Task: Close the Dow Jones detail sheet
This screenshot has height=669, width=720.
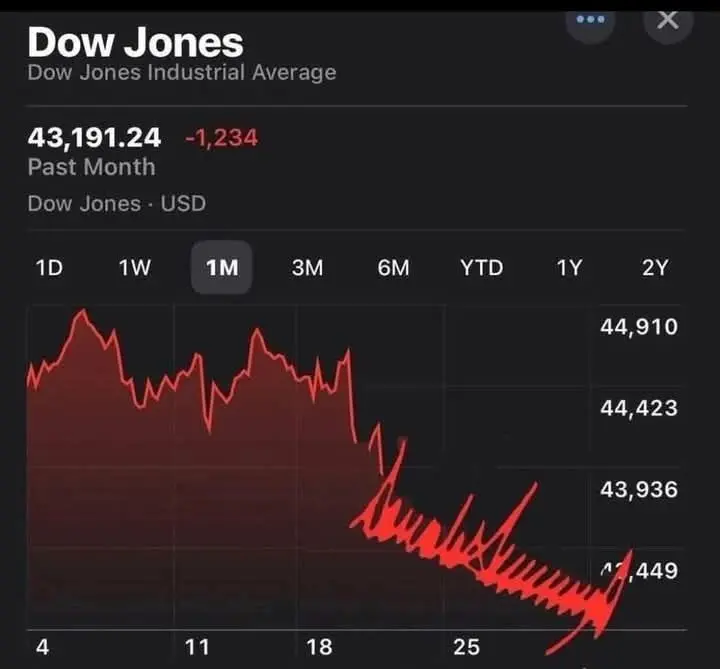Action: coord(668,21)
